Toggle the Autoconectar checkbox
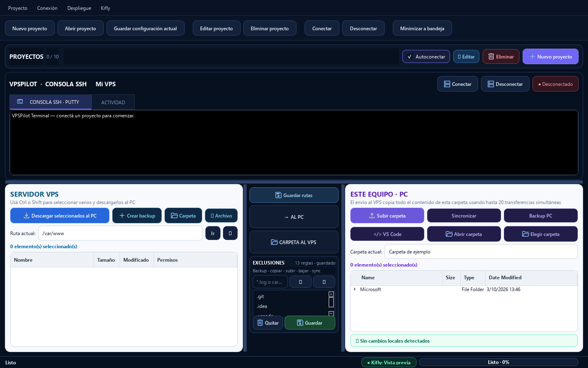Screen dimensions: 588x368 [x=426, y=56]
